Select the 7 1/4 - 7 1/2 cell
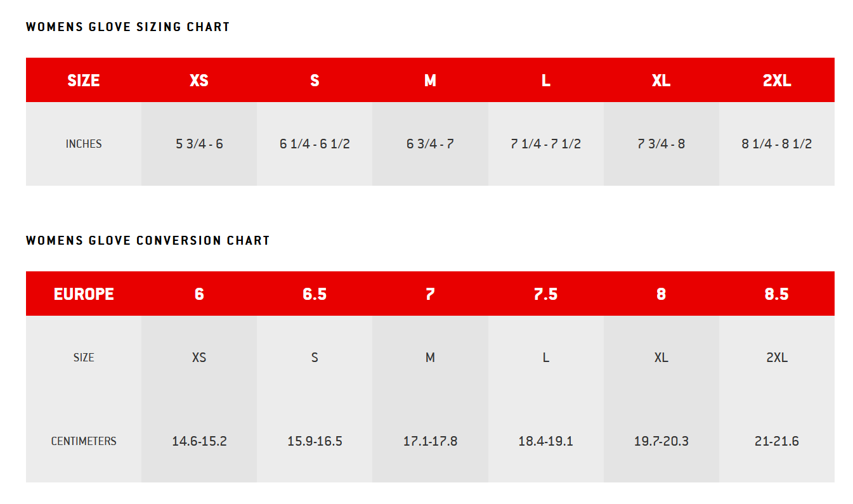The image size is (853, 504). coord(545,144)
